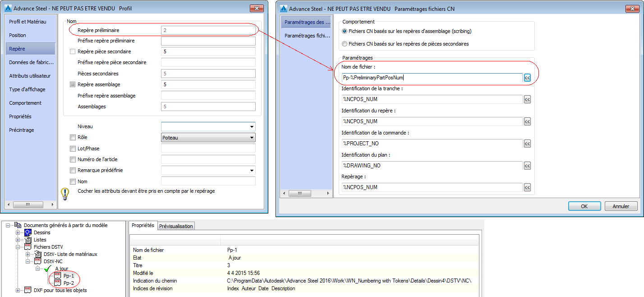Click the root Documents générés tree icon
This screenshot has height=297, width=644.
[x=18, y=225]
